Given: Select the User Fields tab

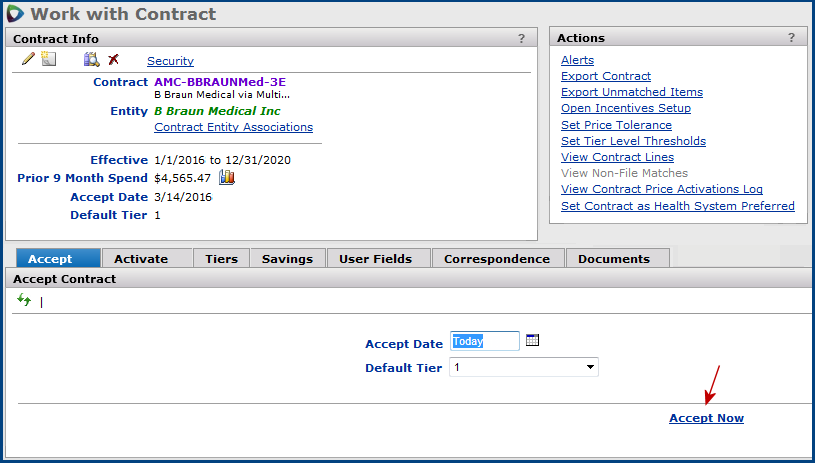Looking at the screenshot, I should point(375,259).
